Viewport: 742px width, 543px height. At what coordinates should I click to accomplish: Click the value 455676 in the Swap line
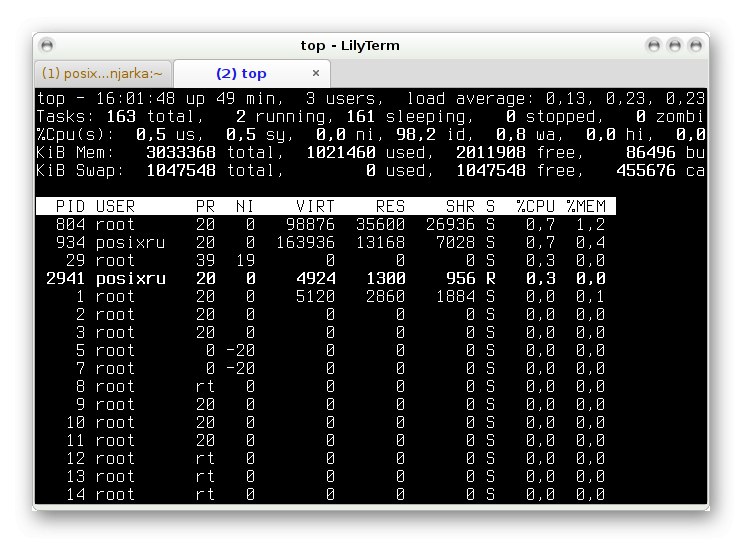pos(645,170)
